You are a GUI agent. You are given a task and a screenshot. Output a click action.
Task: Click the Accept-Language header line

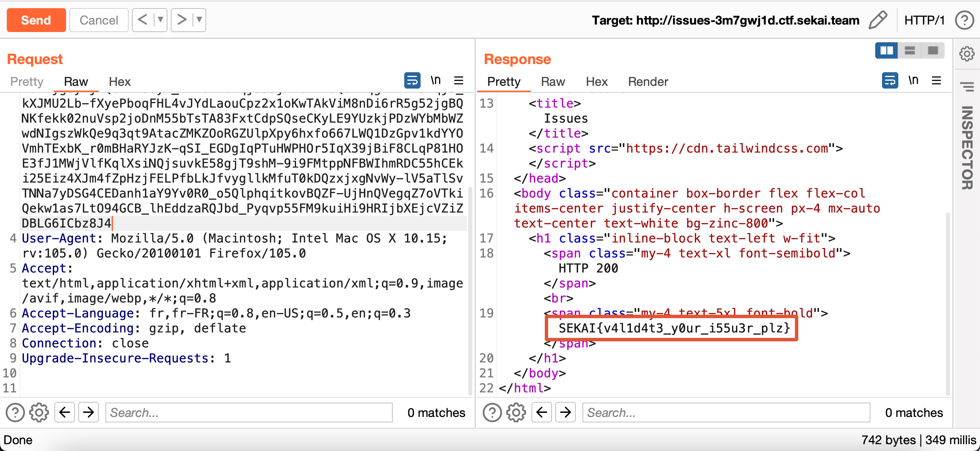click(216, 313)
